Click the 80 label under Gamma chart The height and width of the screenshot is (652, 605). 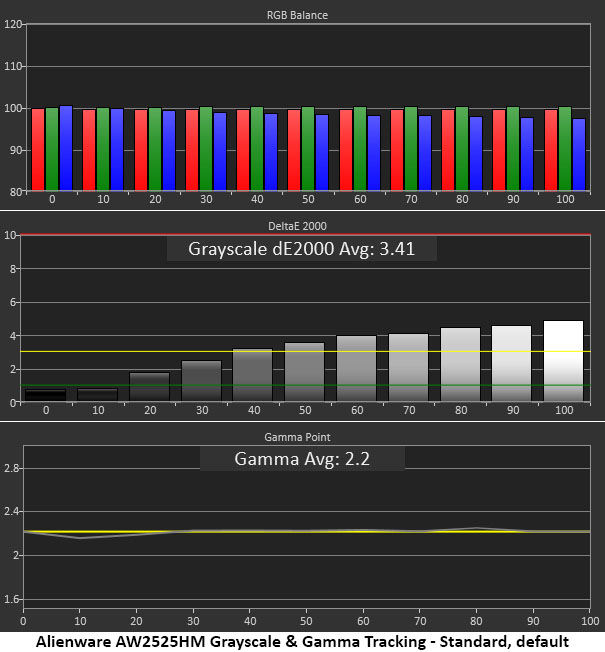(476, 621)
